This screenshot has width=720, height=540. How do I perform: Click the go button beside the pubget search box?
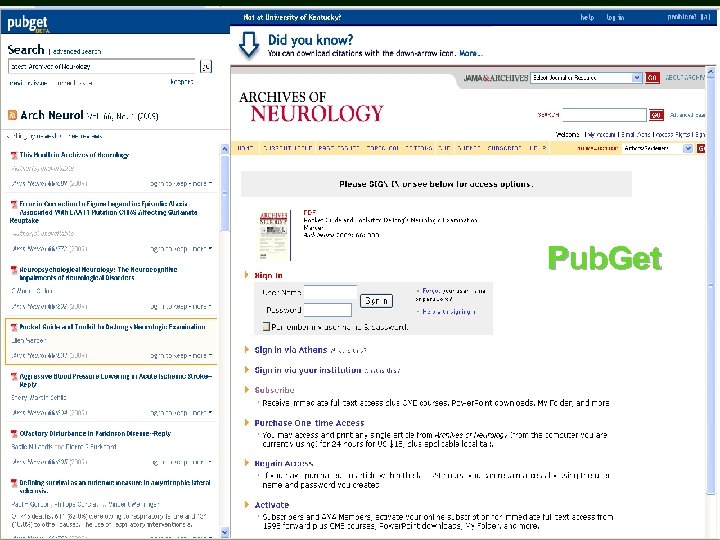206,67
